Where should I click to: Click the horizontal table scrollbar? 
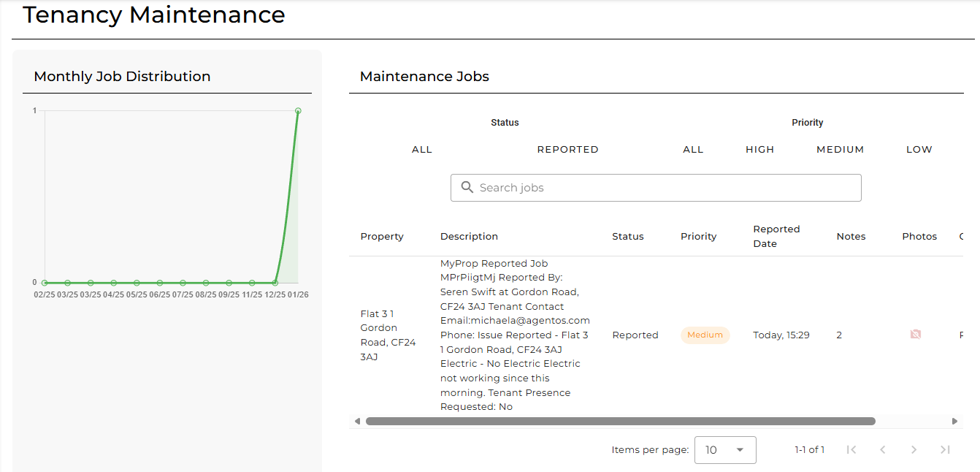click(620, 422)
